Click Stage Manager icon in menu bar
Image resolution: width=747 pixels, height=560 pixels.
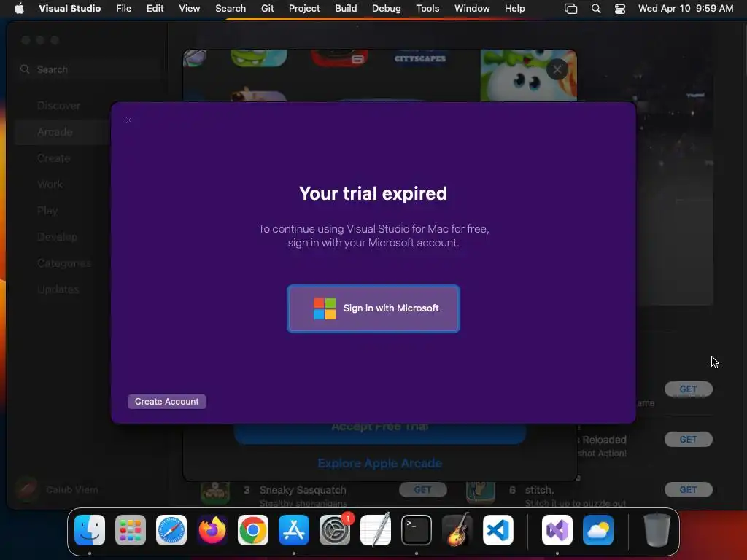click(x=570, y=9)
